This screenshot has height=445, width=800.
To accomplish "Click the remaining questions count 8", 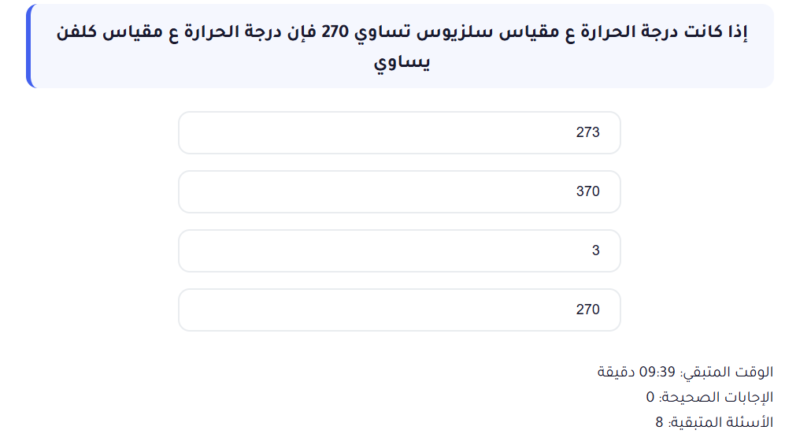I will tap(659, 422).
